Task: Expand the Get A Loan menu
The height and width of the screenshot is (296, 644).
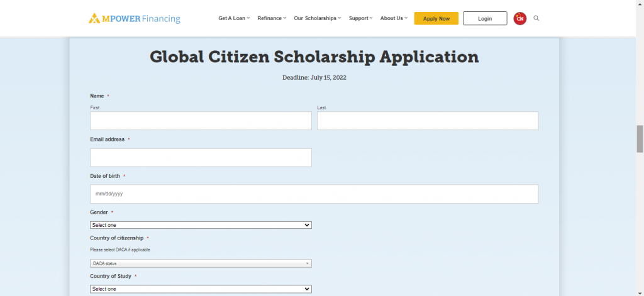Action: (x=234, y=18)
